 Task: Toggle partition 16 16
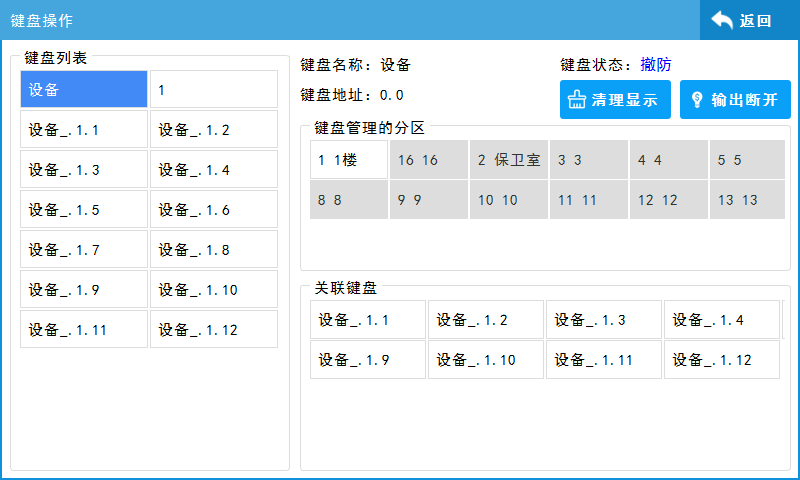(428, 160)
